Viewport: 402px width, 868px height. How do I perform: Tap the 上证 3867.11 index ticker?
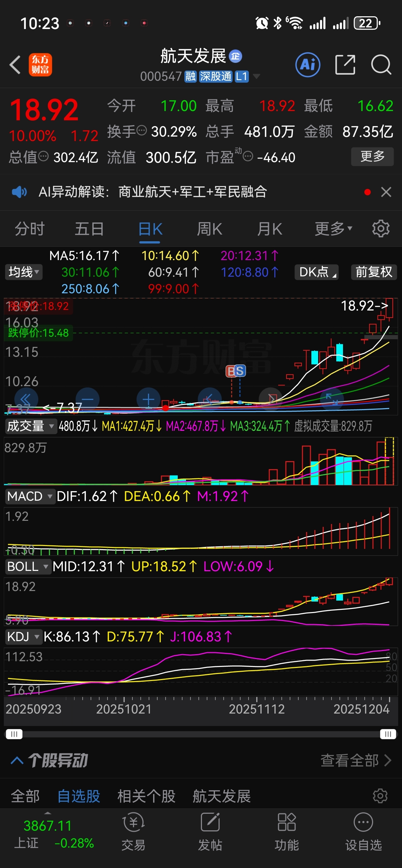tap(53, 834)
